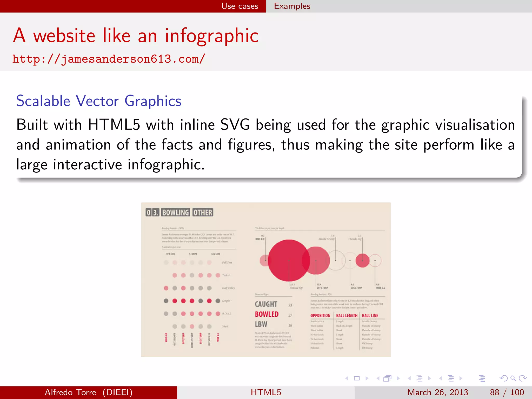
Task: Click the OTHER label in the infographic
Action: [203, 212]
